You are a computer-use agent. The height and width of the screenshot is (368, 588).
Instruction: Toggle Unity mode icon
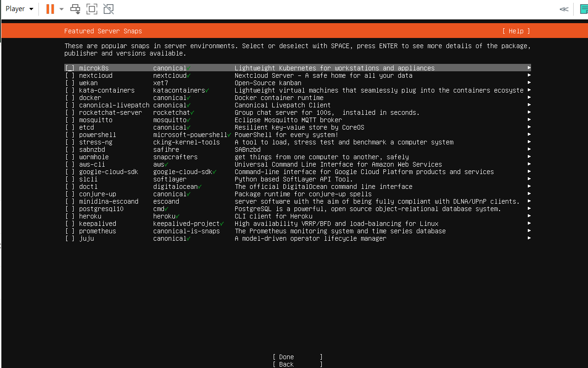point(108,9)
